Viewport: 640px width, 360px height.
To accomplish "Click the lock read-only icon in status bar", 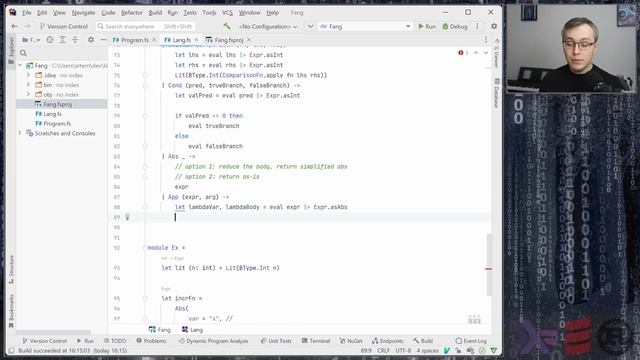I will tap(458, 350).
